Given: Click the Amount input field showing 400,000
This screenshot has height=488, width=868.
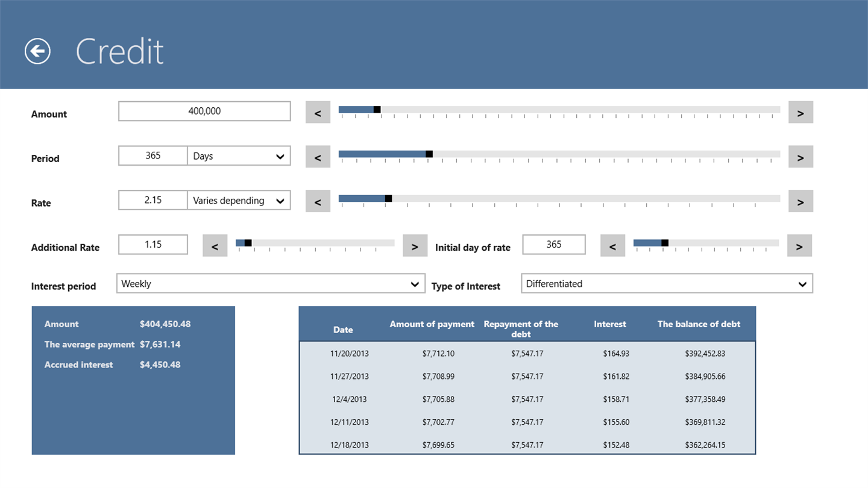Looking at the screenshot, I should click(204, 111).
